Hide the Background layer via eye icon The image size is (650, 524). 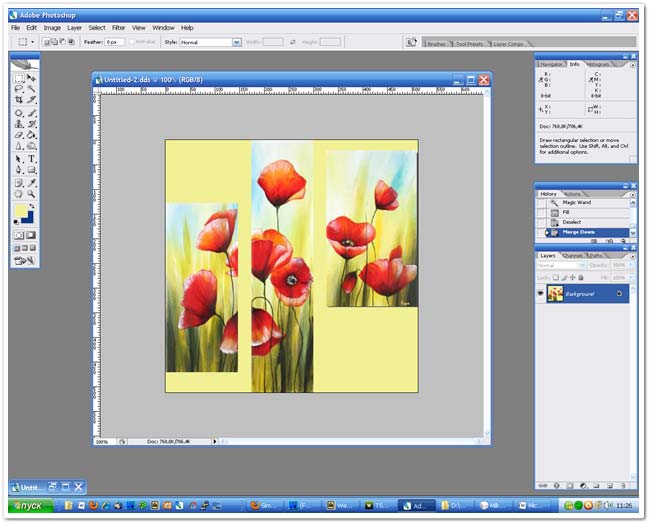(x=541, y=293)
